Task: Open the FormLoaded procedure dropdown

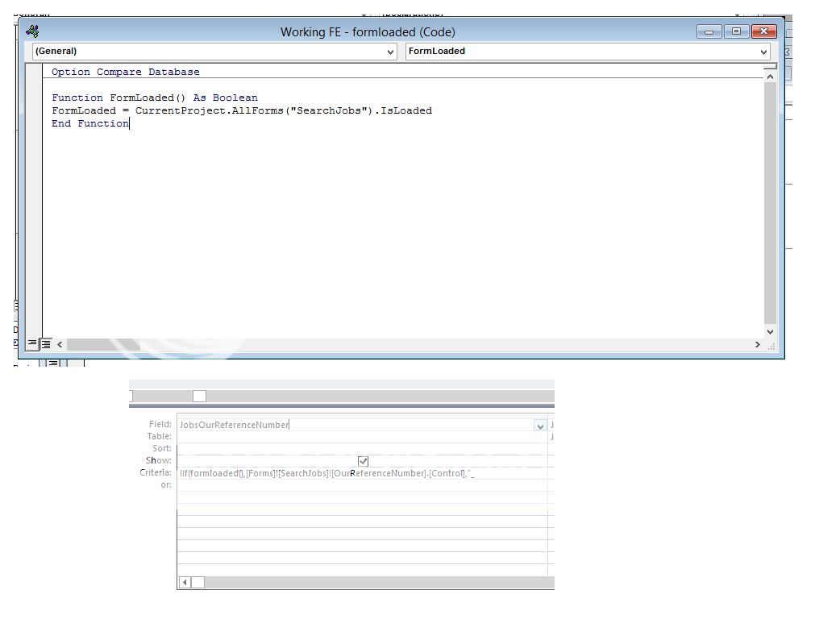Action: 762,51
